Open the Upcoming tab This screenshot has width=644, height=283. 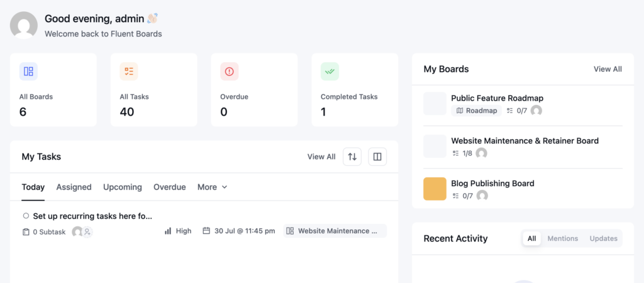coord(123,187)
